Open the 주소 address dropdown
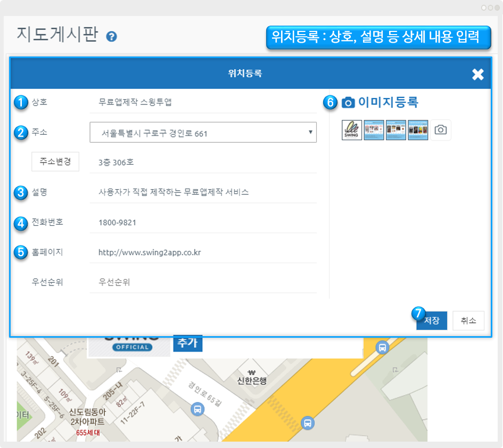503x448 pixels. click(203, 133)
